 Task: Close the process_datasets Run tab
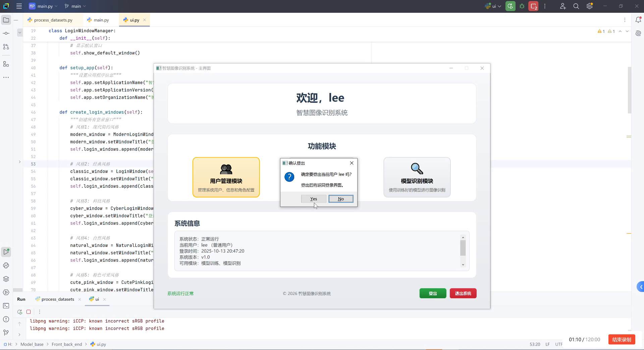coord(79,299)
